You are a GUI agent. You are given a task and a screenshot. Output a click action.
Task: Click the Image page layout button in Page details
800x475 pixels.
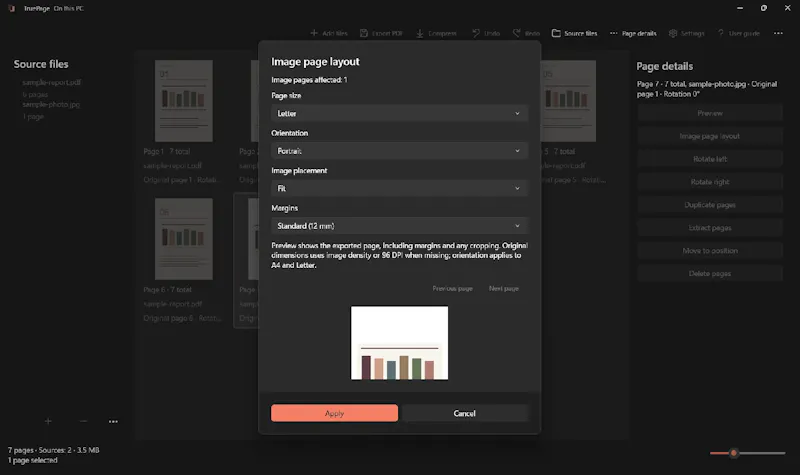(x=710, y=136)
